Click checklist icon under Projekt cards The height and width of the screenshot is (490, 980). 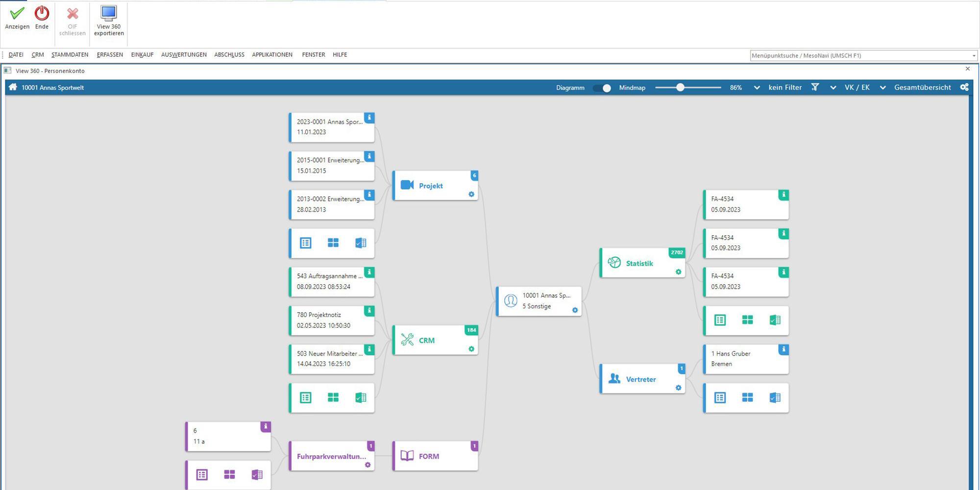(361, 243)
